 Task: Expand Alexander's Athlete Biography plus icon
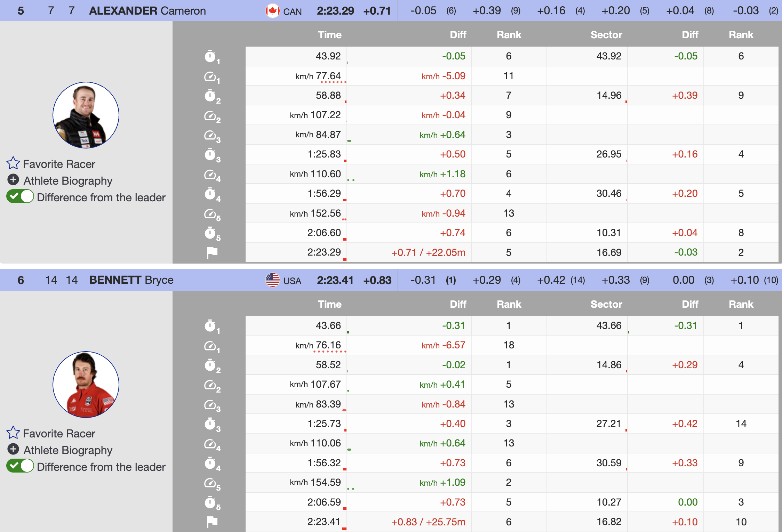tap(13, 180)
